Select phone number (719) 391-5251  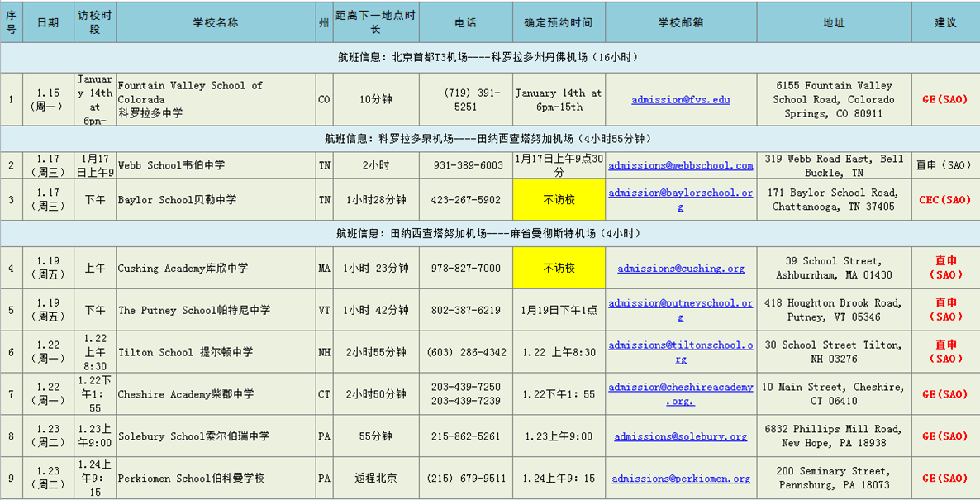click(x=466, y=98)
